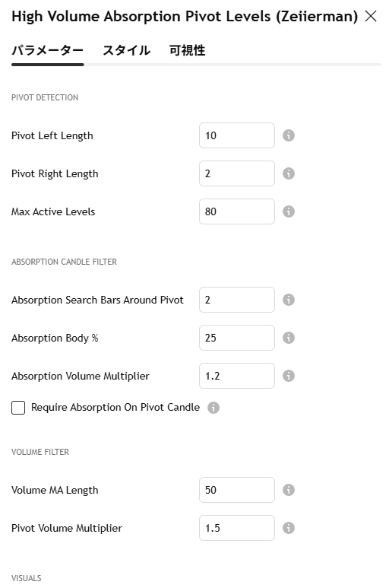Viewport: 389px width, 588px height.
Task: Click info icon for Absorption Search Bars
Action: point(288,300)
